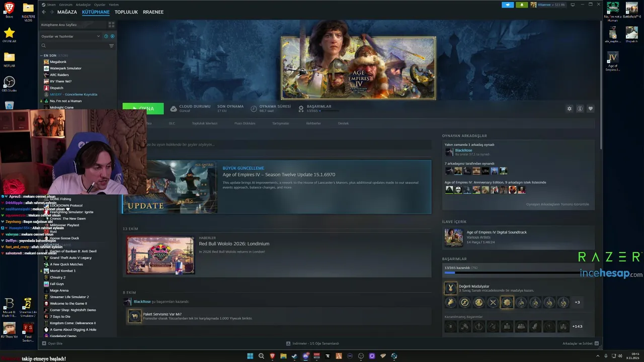Open the Season Twelve Update news thumbnail

tap(170, 187)
